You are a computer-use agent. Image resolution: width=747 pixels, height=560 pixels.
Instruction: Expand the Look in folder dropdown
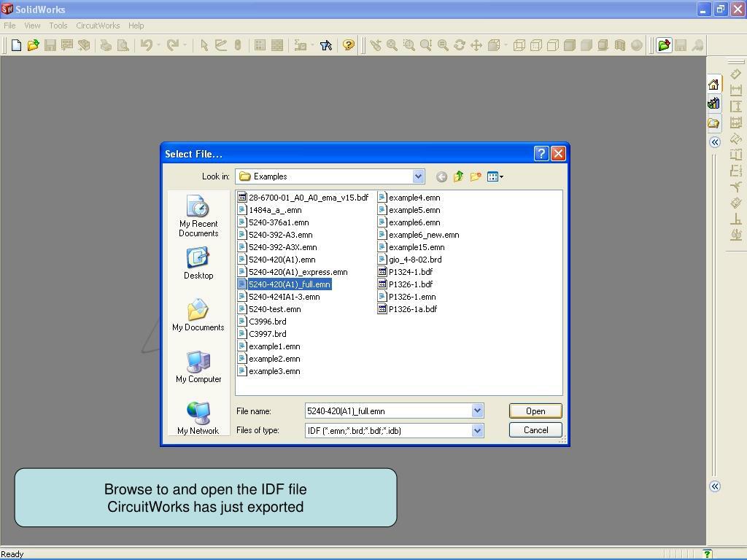[x=418, y=176]
